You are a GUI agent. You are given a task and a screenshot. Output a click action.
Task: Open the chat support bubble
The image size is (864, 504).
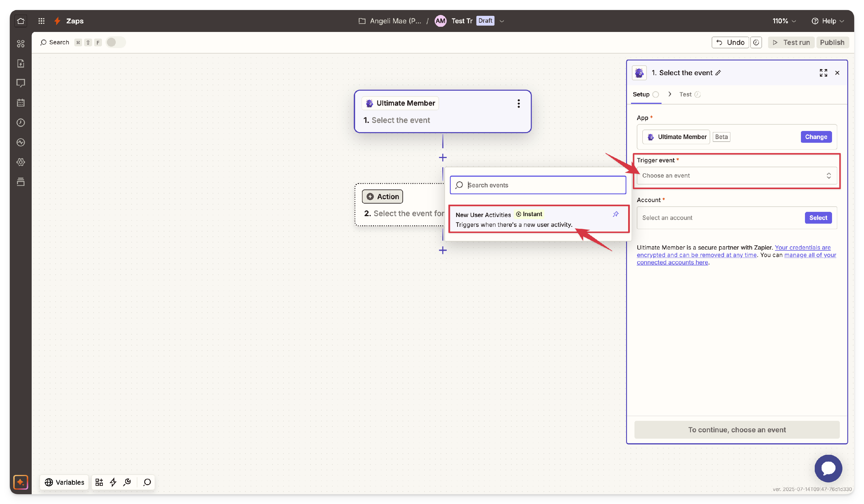pyautogui.click(x=828, y=468)
